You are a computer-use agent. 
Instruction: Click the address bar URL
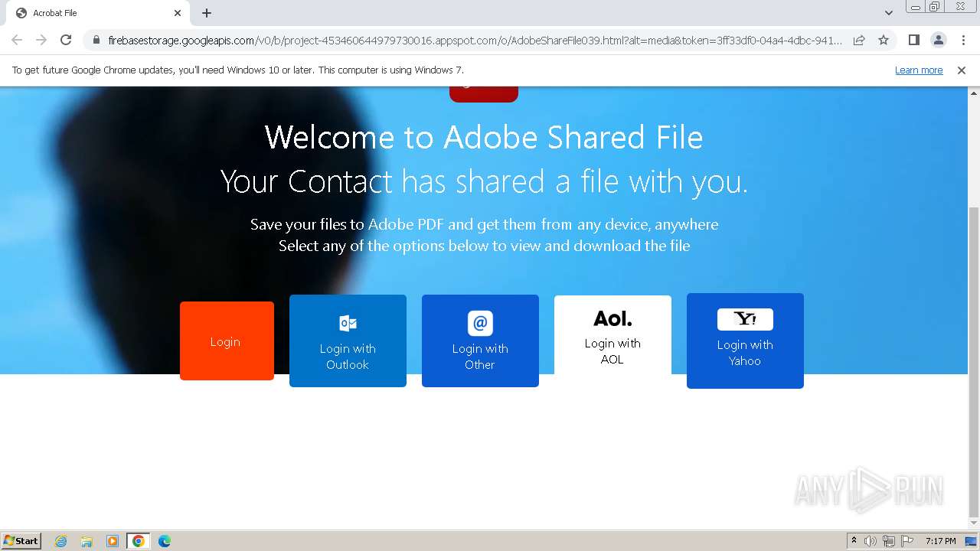point(475,40)
